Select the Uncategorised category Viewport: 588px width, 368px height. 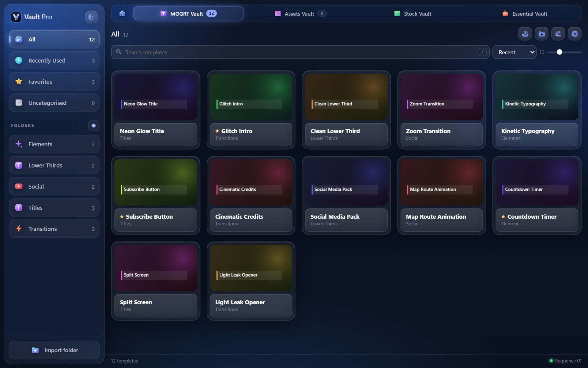tap(54, 103)
